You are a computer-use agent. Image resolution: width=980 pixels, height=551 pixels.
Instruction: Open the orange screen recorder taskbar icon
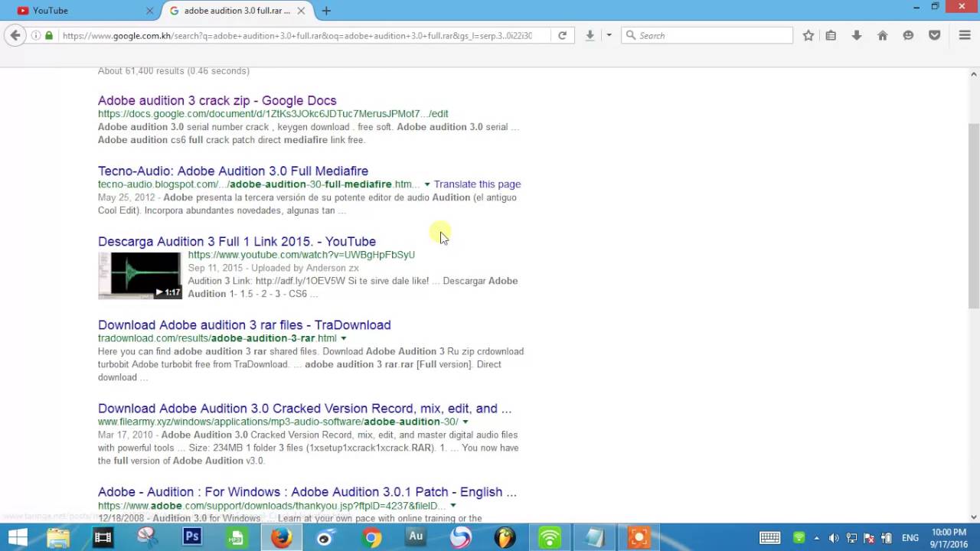click(x=639, y=537)
